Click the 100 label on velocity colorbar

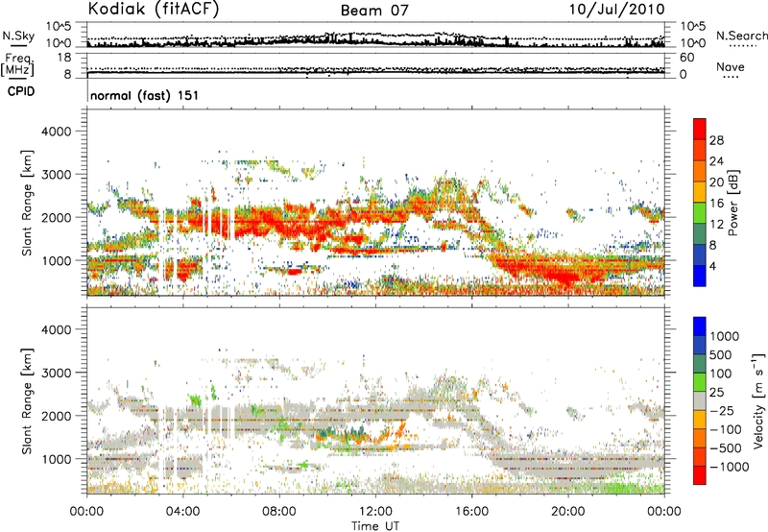pos(721,374)
